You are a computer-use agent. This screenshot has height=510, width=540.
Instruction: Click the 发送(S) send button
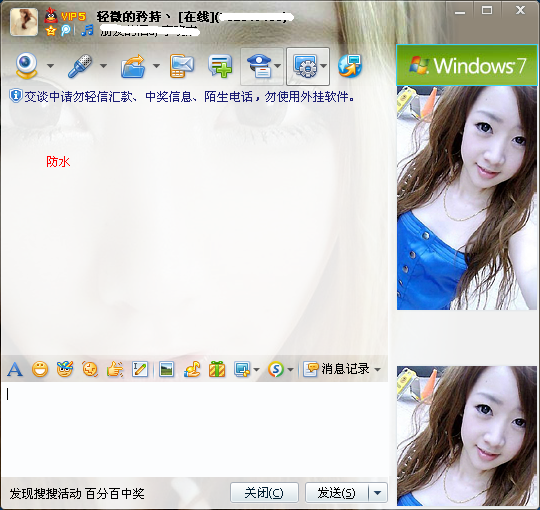[337, 493]
